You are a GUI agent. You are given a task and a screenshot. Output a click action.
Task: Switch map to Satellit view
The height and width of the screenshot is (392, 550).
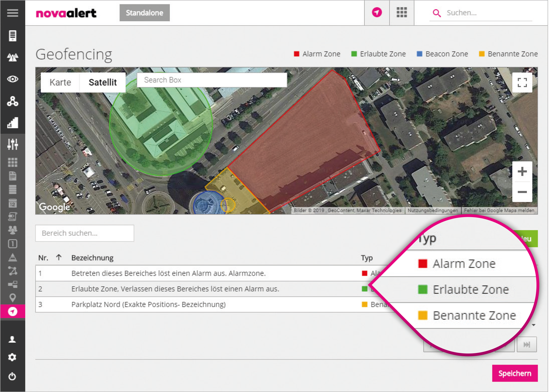(x=103, y=82)
